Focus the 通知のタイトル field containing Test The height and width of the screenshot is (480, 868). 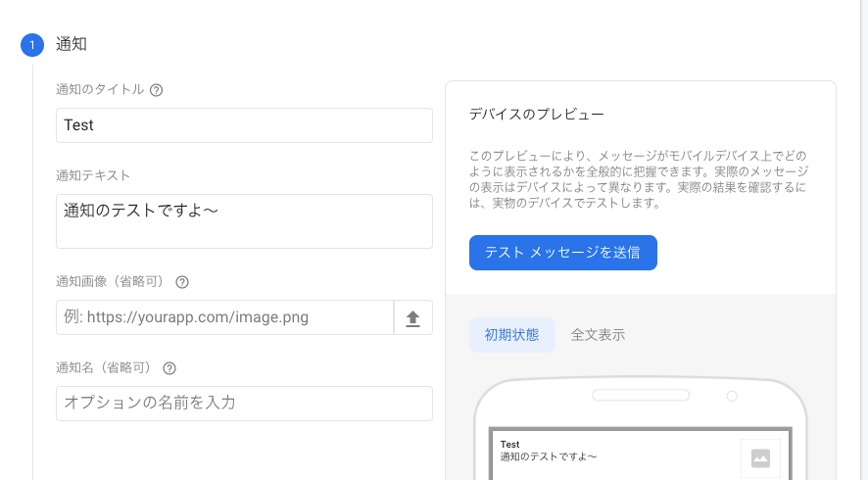click(x=244, y=125)
